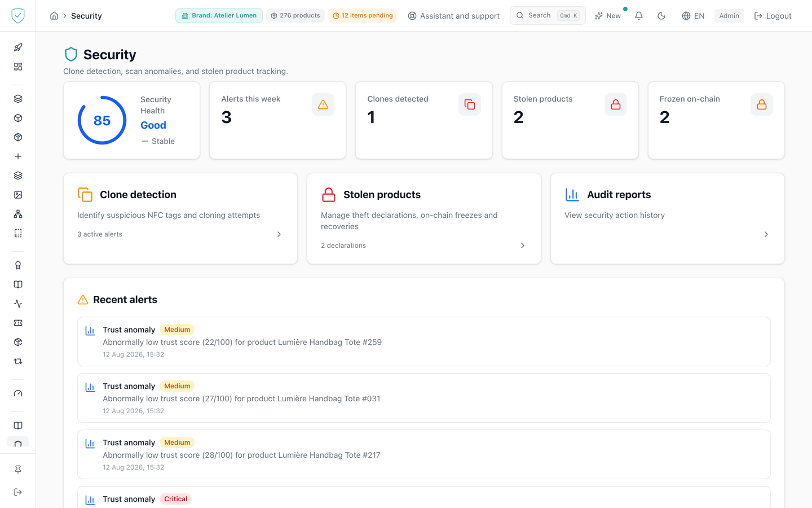Image resolution: width=812 pixels, height=508 pixels.
Task: Open the 276 products chip
Action: [x=295, y=16]
